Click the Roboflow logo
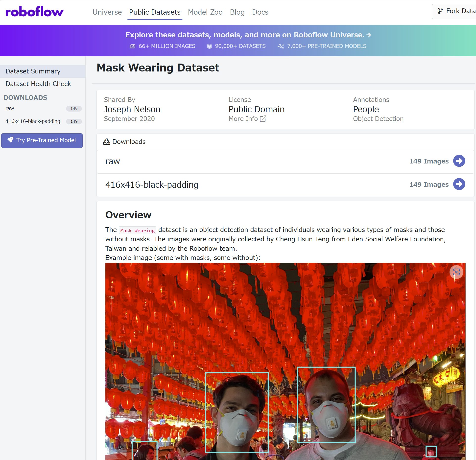This screenshot has height=460, width=476. click(34, 11)
